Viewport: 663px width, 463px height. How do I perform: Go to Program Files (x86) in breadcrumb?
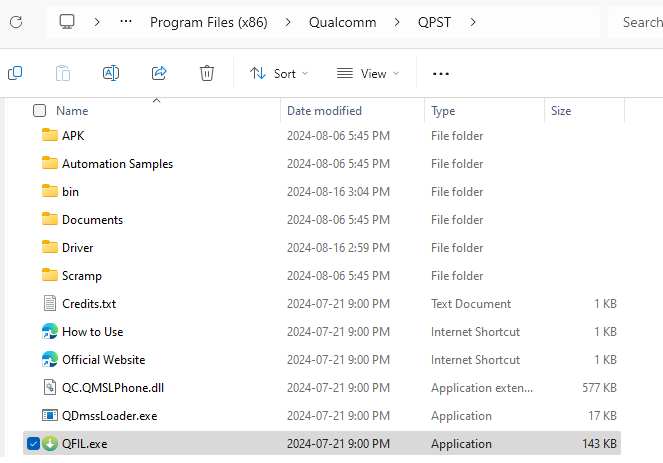(209, 22)
